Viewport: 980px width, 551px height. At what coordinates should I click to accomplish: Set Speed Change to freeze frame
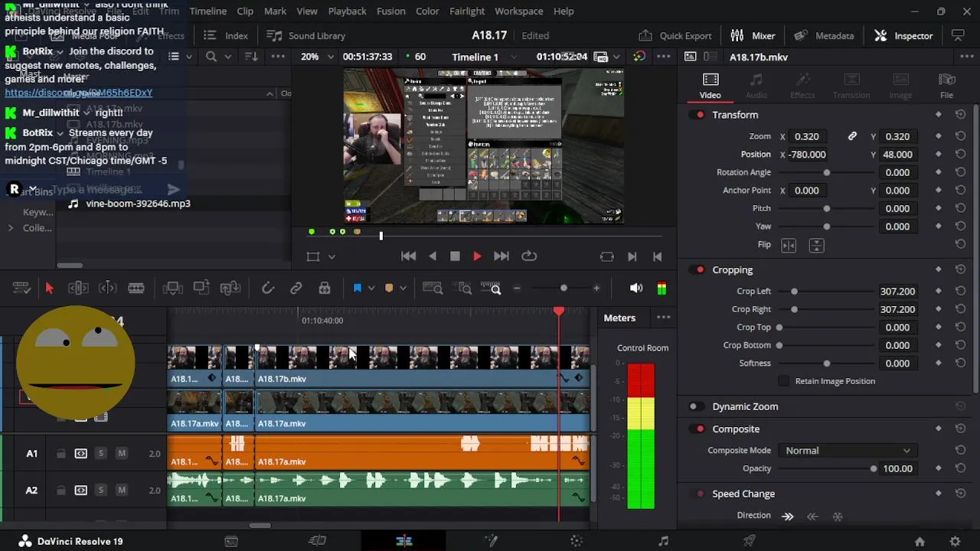click(x=838, y=517)
